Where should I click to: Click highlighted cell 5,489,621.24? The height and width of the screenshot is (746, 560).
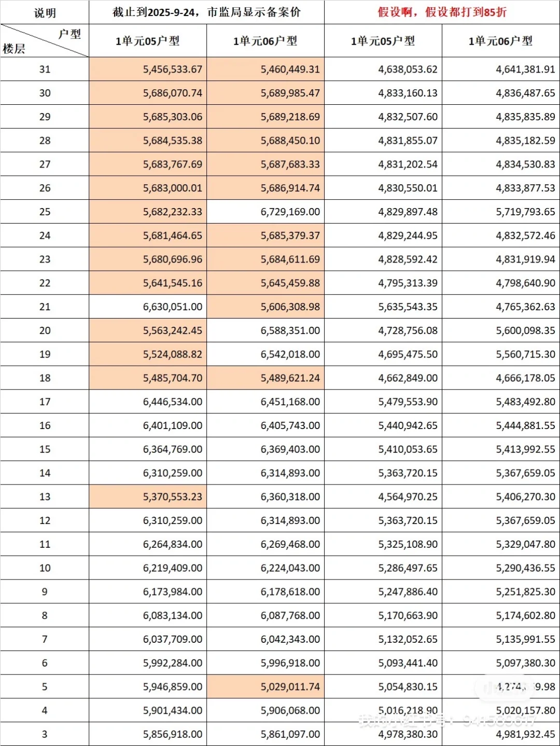click(265, 378)
